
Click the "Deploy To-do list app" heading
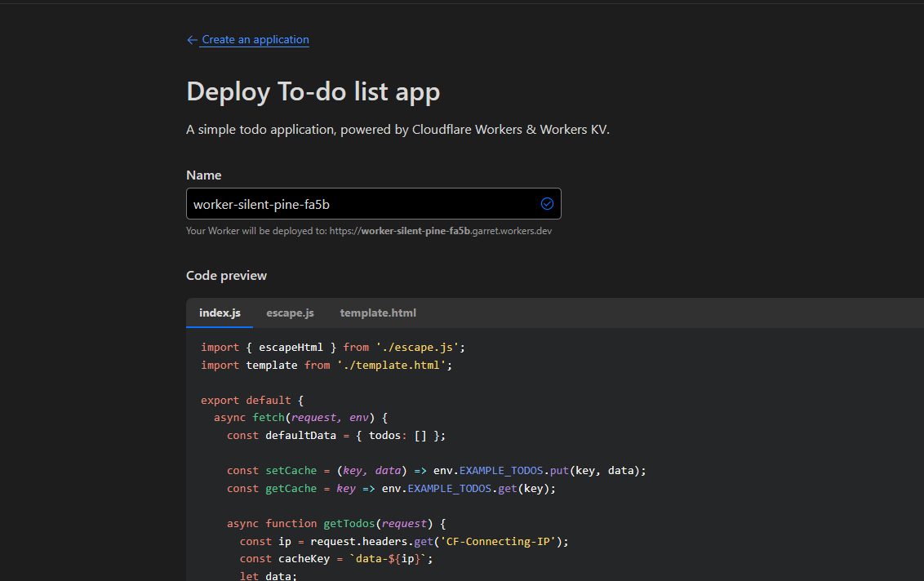[313, 91]
